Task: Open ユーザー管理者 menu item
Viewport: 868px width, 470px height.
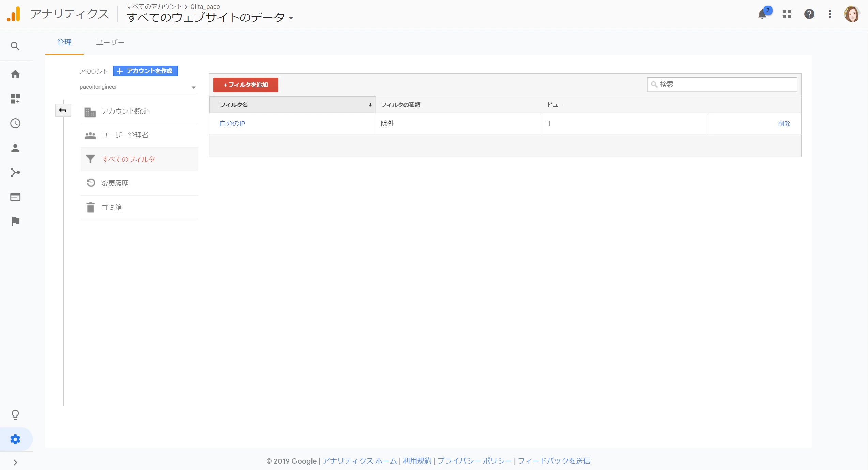Action: tap(140, 135)
